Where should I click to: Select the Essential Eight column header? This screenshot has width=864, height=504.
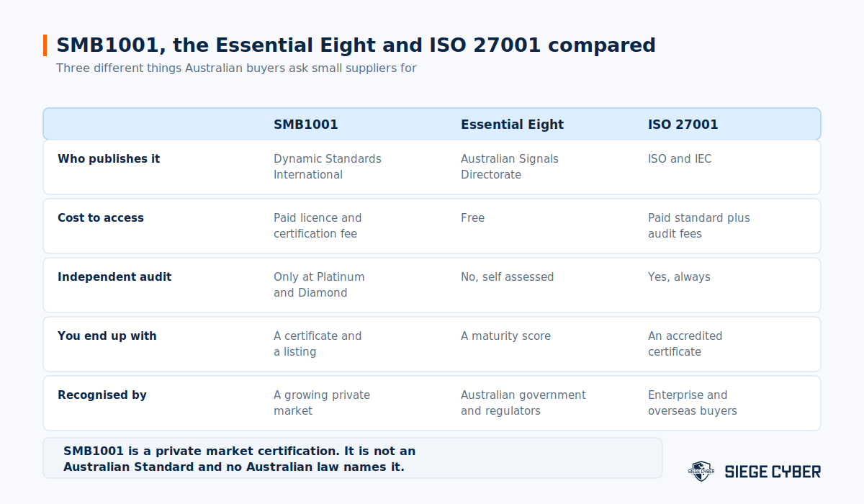(x=512, y=125)
